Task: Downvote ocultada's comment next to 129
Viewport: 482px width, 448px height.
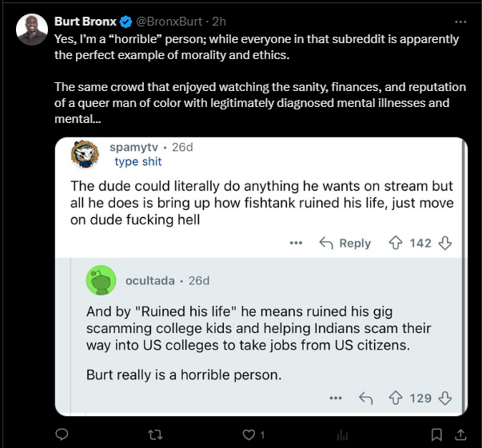Action: coord(444,398)
